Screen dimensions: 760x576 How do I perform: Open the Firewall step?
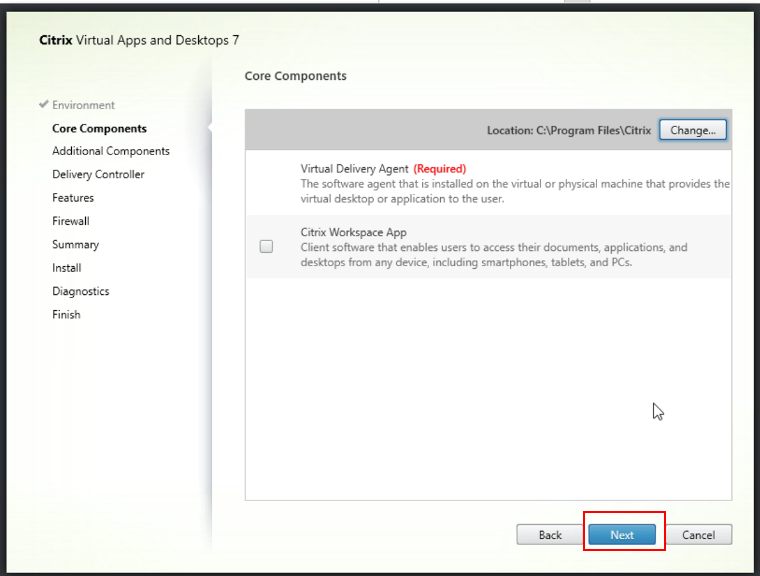point(71,221)
